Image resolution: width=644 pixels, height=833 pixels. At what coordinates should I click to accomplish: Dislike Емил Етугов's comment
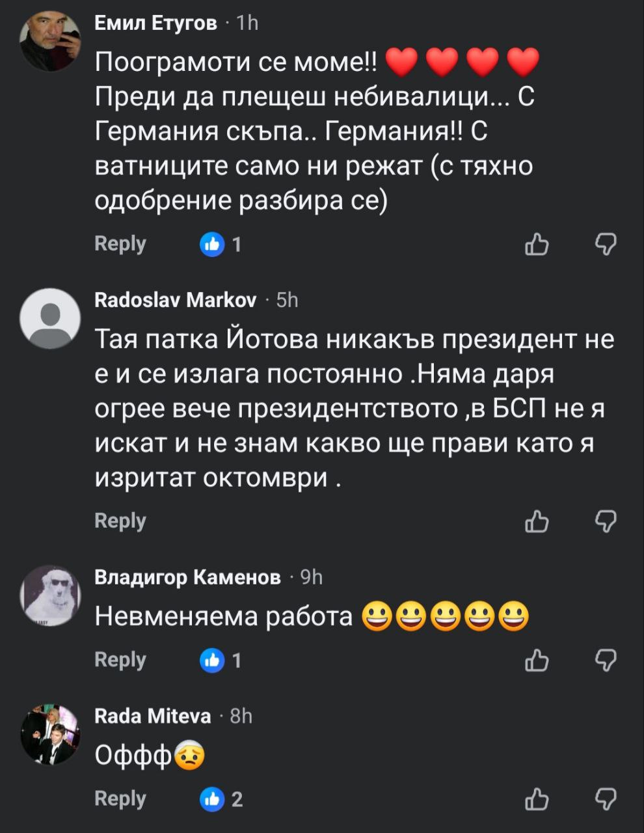click(x=606, y=245)
